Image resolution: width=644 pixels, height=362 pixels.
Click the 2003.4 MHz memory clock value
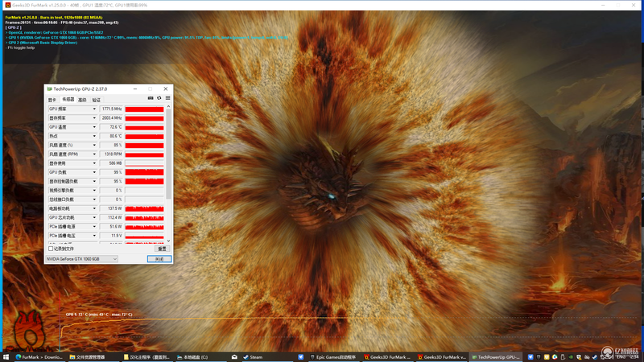tap(111, 117)
